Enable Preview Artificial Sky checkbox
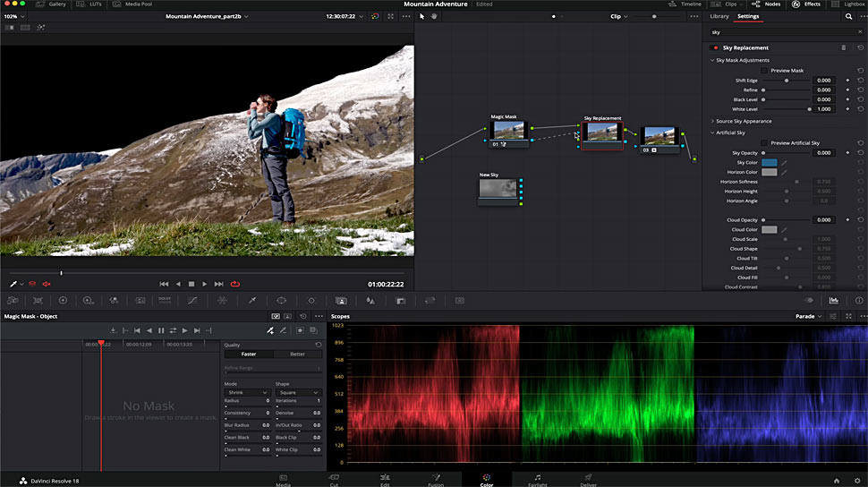Screen dimensions: 868x487 [x=764, y=142]
